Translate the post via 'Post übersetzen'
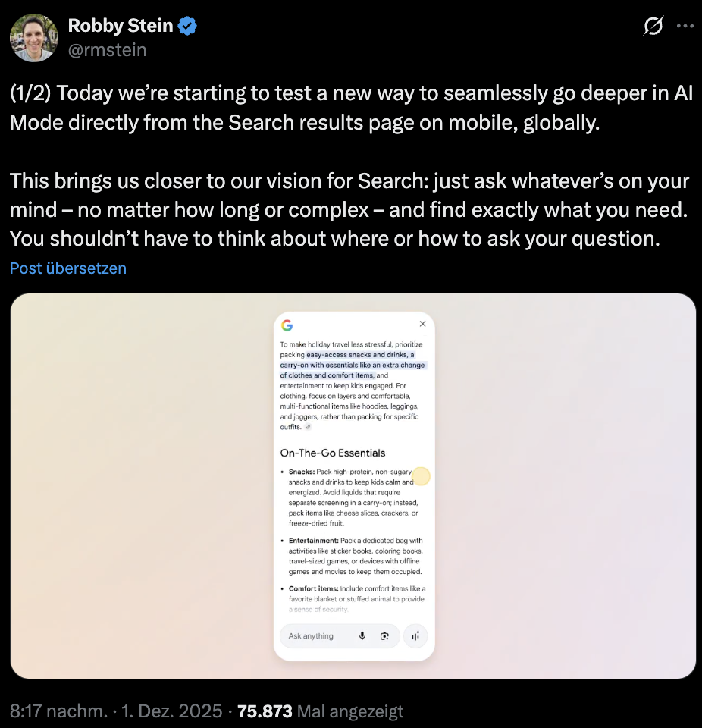702x728 pixels. 67,268
